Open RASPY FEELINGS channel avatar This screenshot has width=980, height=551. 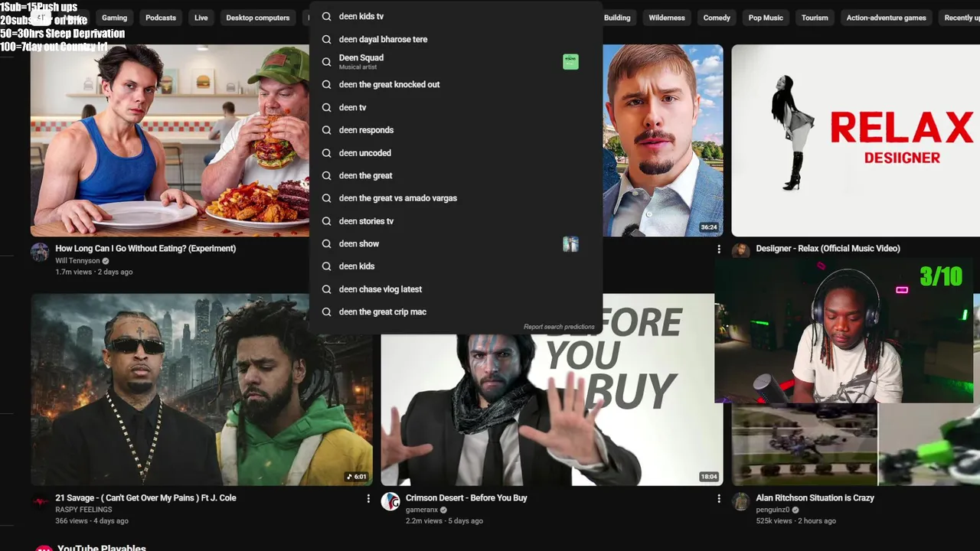[x=40, y=502]
